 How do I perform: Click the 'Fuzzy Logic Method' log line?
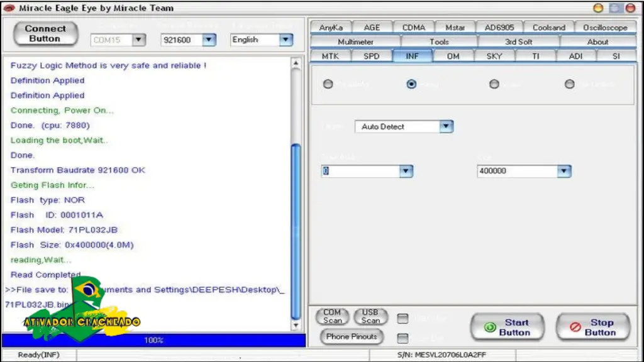click(108, 65)
